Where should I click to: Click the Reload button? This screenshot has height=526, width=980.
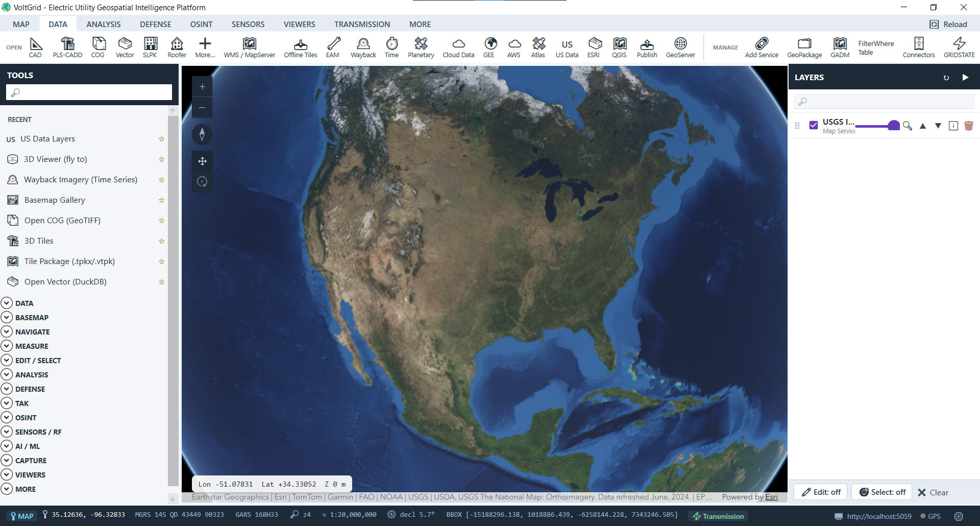coord(948,24)
